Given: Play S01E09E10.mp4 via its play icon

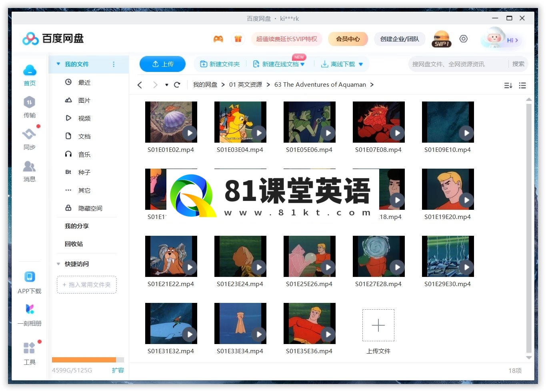Looking at the screenshot, I should tap(466, 133).
